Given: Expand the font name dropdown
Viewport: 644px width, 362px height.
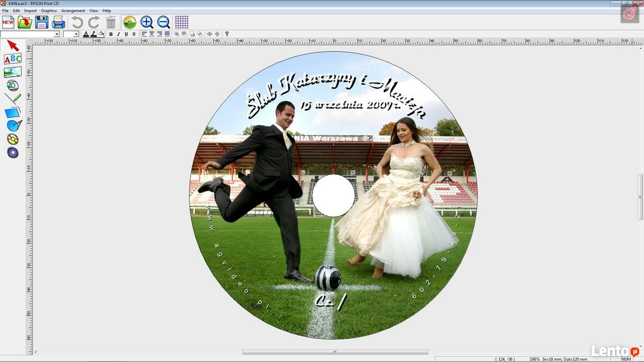Looking at the screenshot, I should click(x=57, y=34).
